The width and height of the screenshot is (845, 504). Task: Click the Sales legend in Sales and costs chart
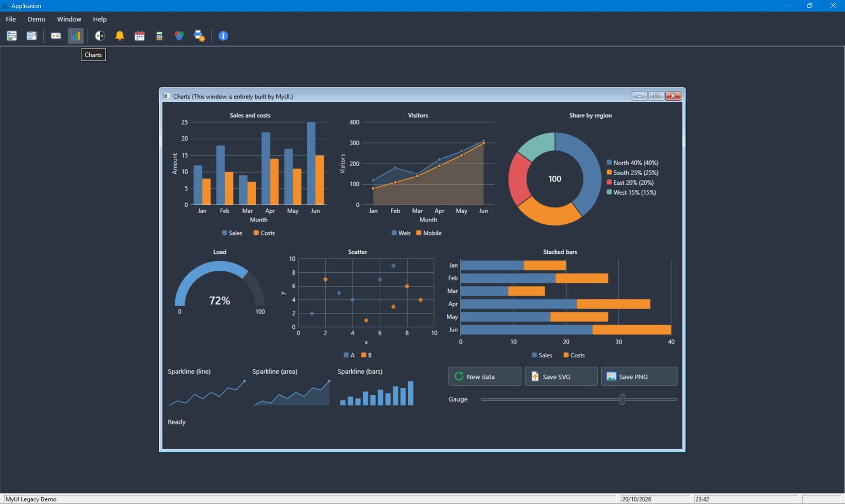(x=232, y=233)
